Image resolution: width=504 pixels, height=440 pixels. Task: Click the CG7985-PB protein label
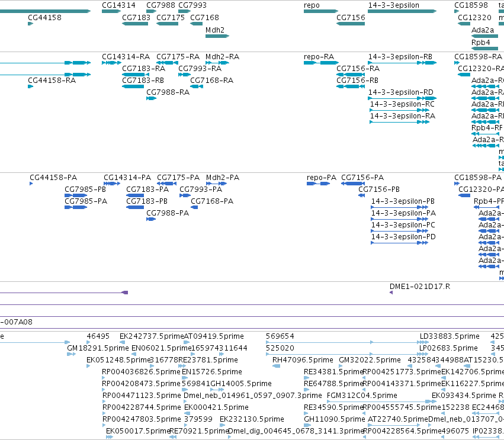(85, 190)
